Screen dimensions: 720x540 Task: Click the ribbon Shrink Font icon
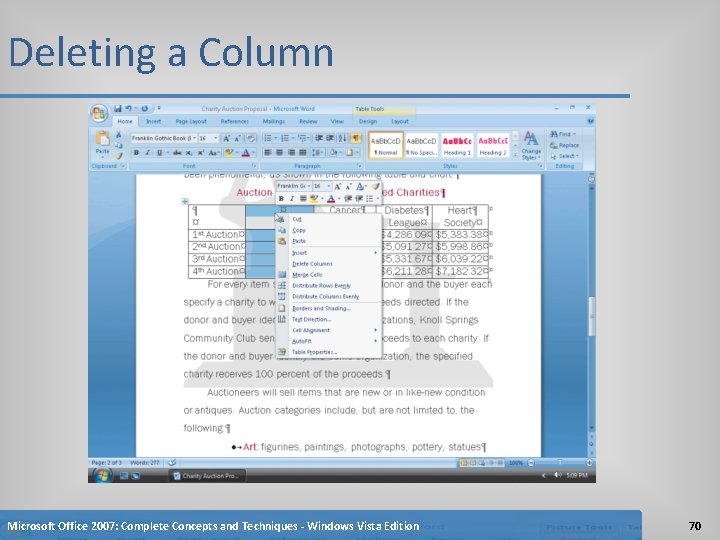click(x=237, y=138)
